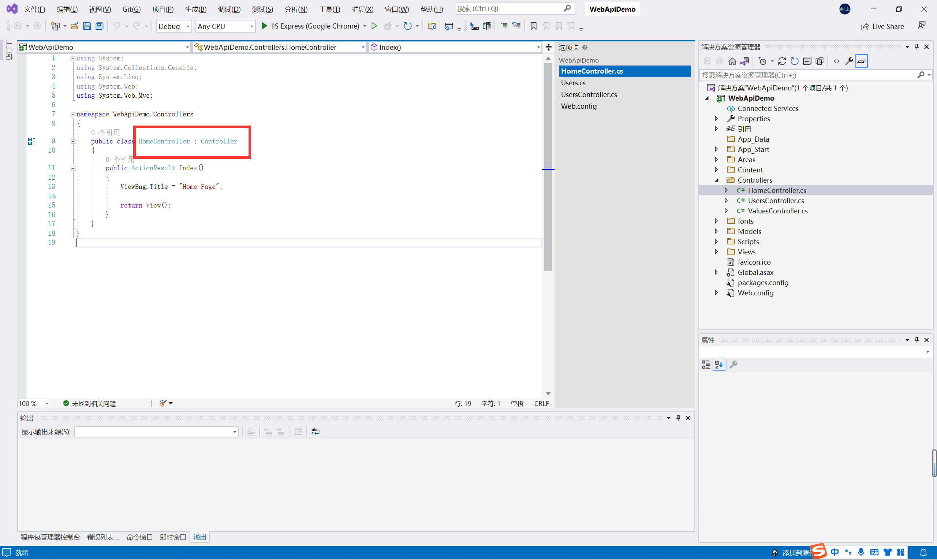The height and width of the screenshot is (560, 937).
Task: Open the 调试(D) menu item
Action: pos(227,9)
